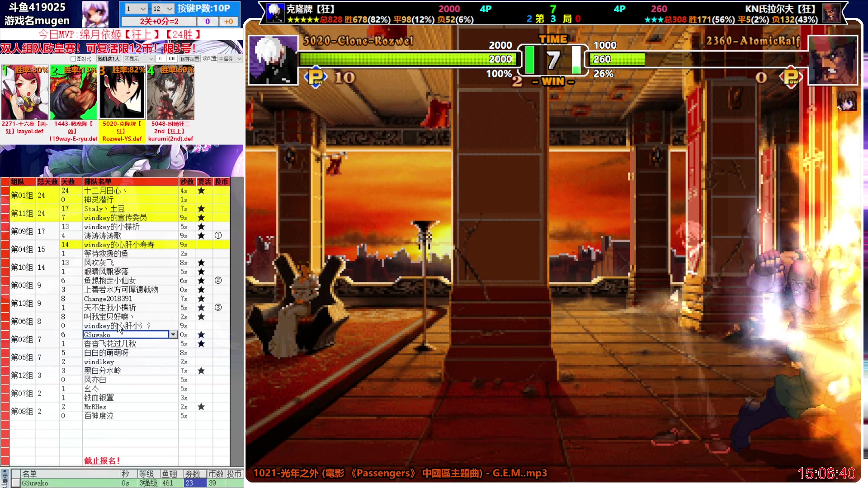Click the circled 3 coin marker for 天不生我小楪祈
The image size is (868, 488).
218,308
